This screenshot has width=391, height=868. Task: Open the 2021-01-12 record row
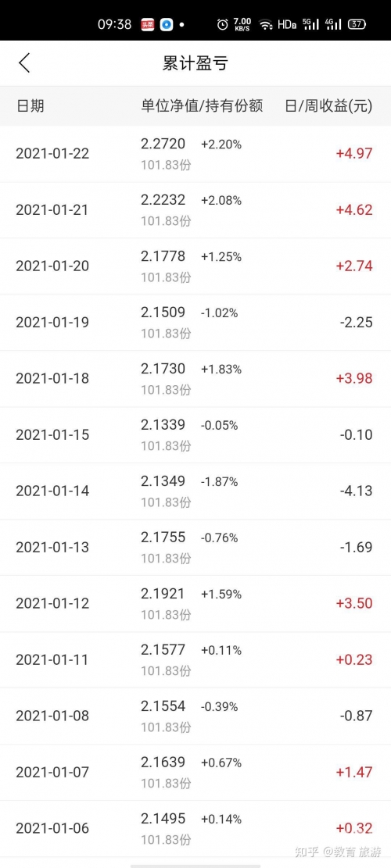tap(195, 603)
